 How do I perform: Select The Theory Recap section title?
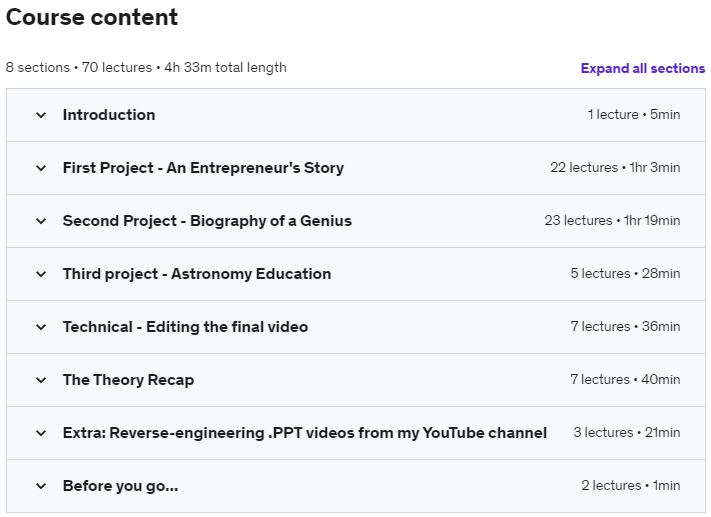128,380
